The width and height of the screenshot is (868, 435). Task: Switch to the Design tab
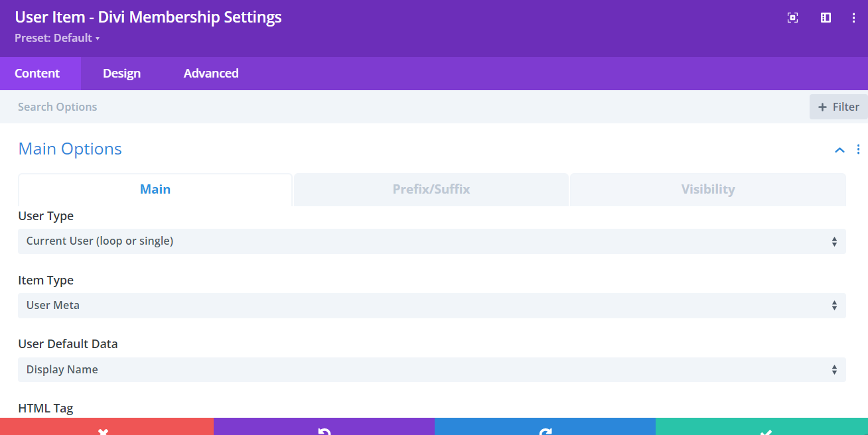point(121,74)
